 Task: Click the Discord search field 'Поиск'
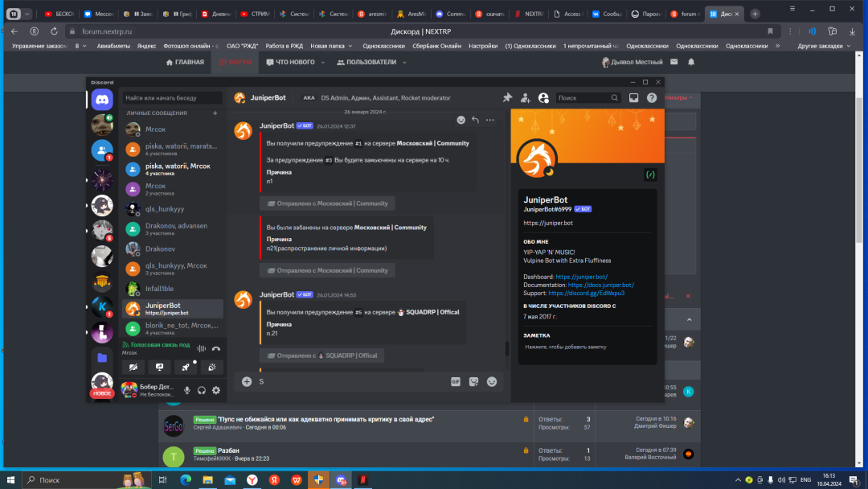pyautogui.click(x=588, y=98)
